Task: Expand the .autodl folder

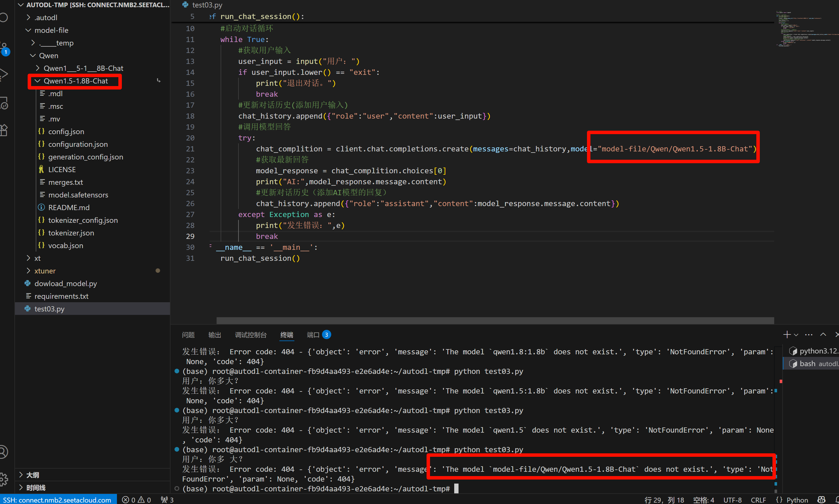Action: (x=92, y=17)
